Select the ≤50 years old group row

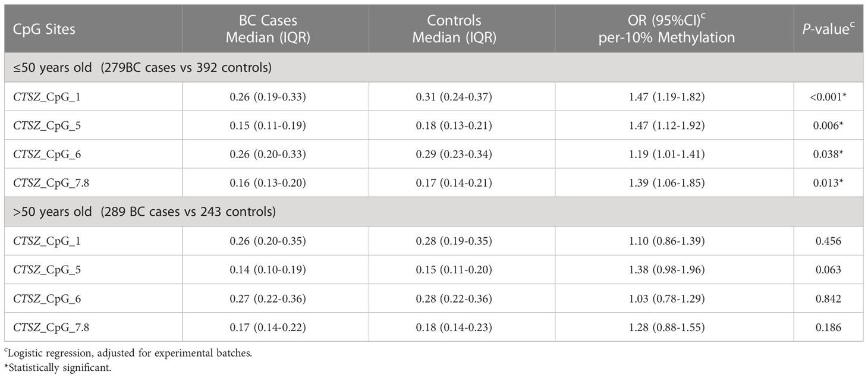point(434,68)
